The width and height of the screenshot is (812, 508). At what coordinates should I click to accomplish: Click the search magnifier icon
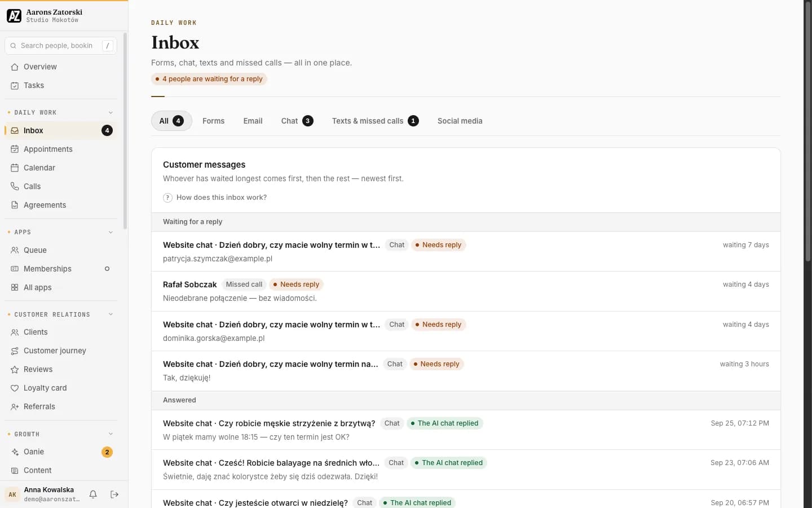click(14, 46)
